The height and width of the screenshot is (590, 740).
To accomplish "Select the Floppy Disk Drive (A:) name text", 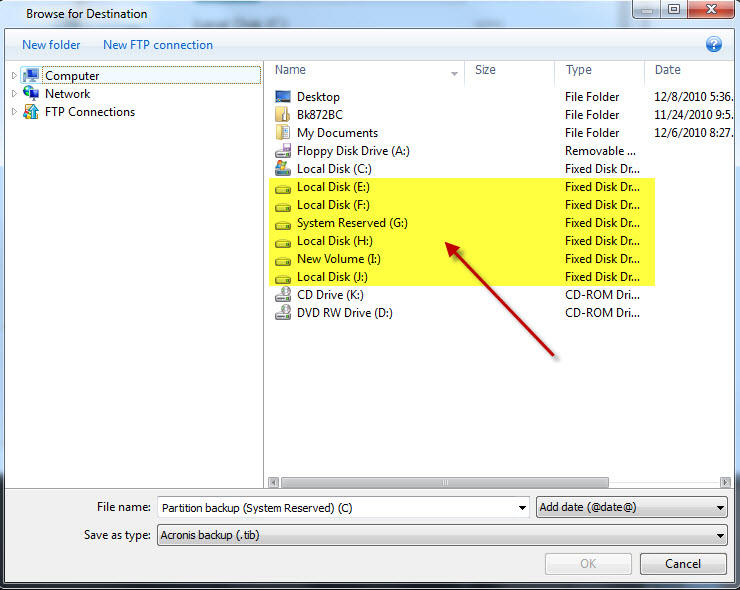I will pyautogui.click(x=353, y=151).
